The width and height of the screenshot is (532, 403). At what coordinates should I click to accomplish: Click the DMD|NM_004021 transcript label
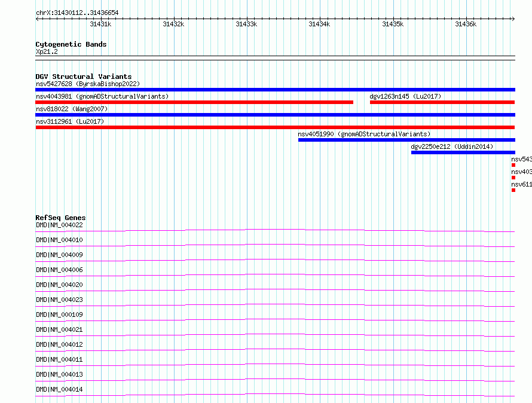point(59,329)
